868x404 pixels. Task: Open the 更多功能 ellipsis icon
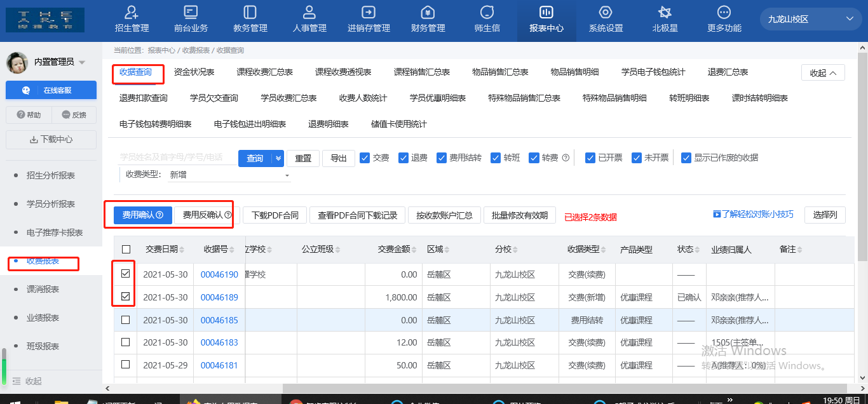tap(724, 12)
